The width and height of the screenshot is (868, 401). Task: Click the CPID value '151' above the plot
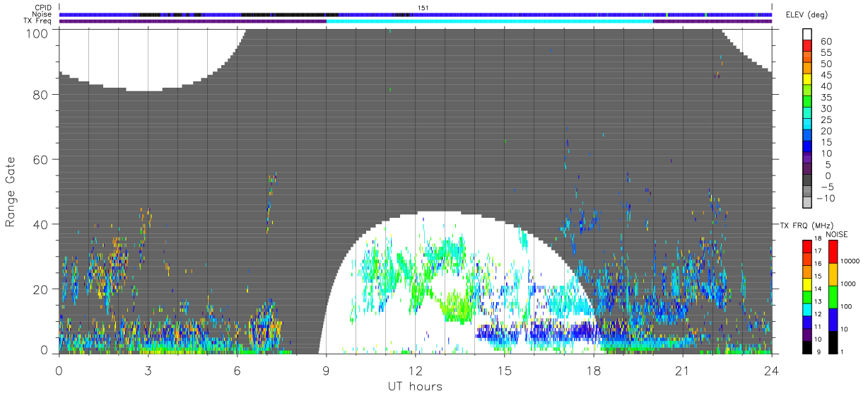[x=424, y=8]
